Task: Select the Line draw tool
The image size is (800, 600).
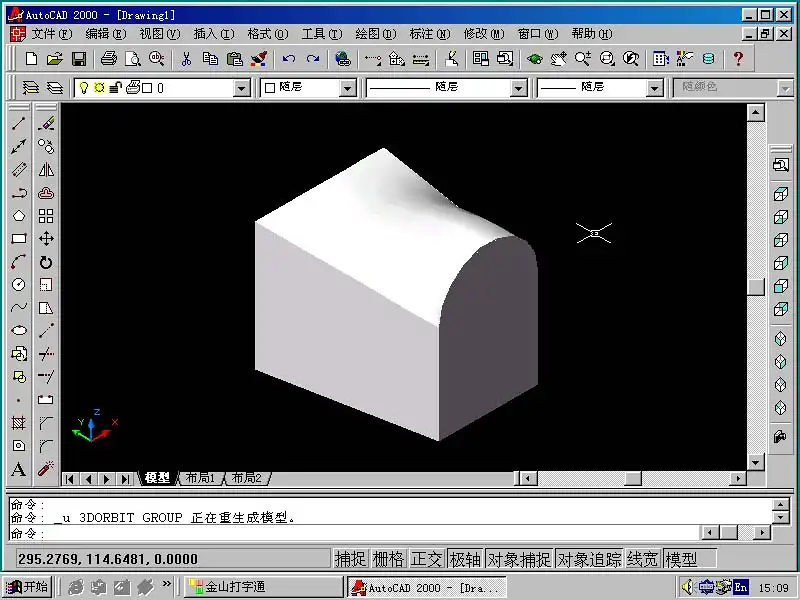Action: coord(18,124)
